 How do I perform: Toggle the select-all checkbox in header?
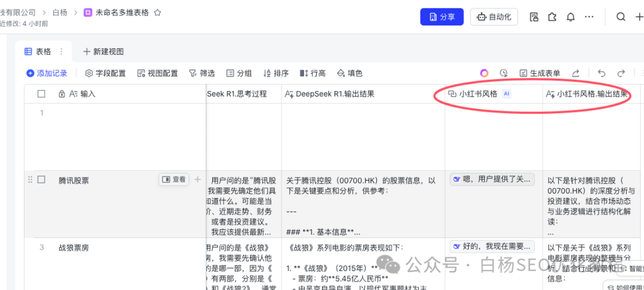point(41,93)
